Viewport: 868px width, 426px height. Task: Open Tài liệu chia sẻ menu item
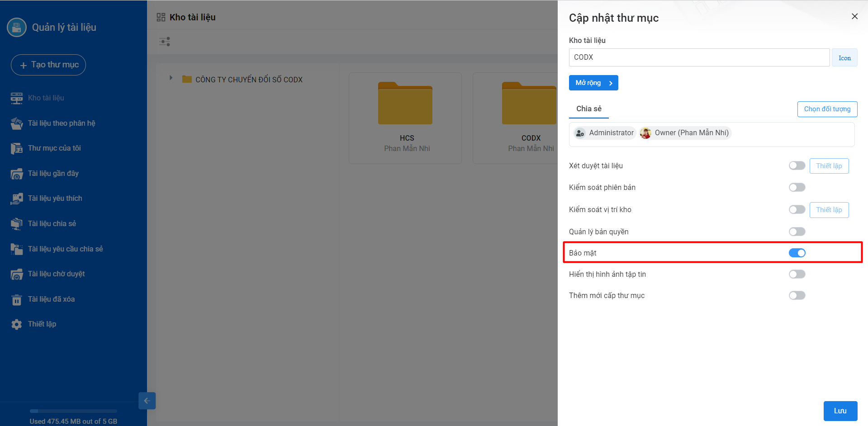(x=52, y=224)
